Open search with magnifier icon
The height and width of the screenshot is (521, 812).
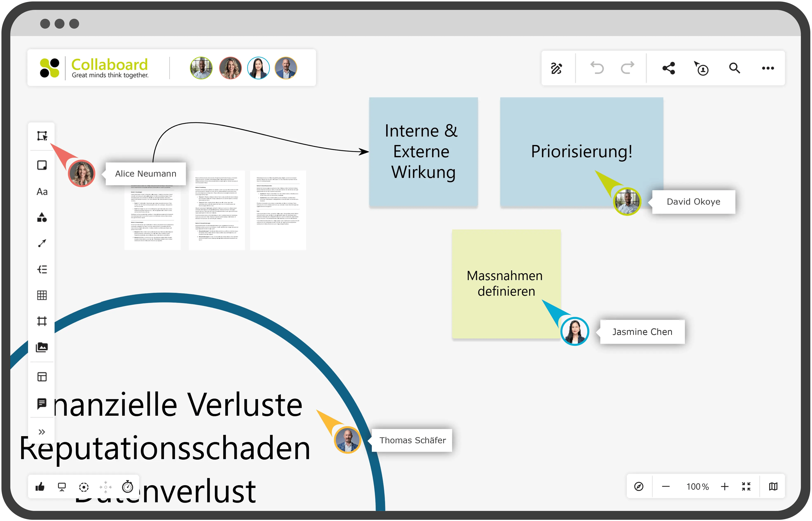[x=734, y=68]
